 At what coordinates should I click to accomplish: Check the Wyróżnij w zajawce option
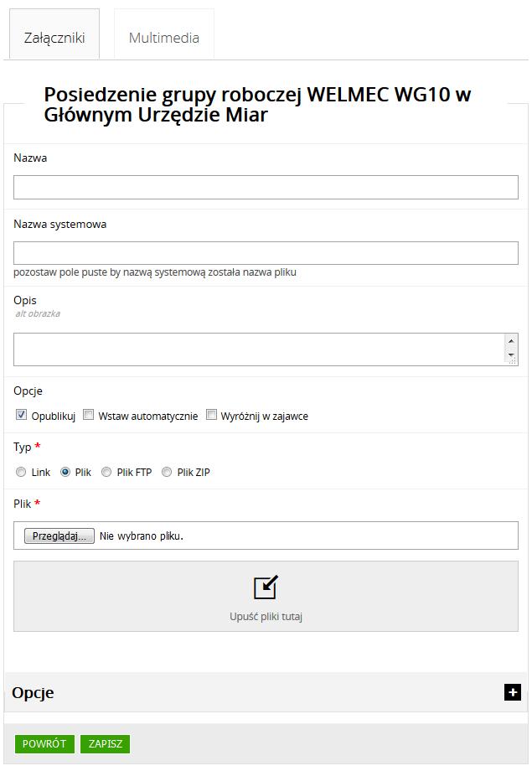click(211, 415)
